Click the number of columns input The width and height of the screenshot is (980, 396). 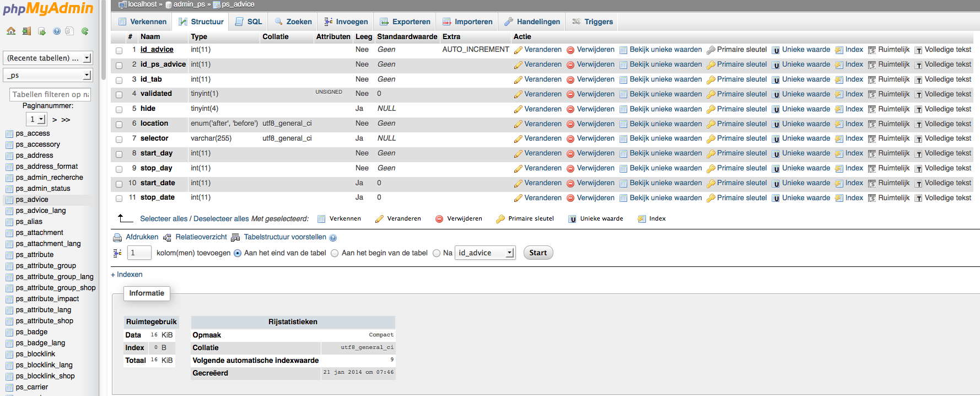point(139,253)
